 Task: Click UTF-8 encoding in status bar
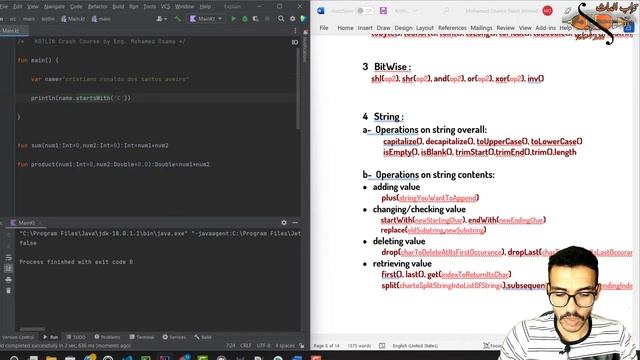point(263,346)
